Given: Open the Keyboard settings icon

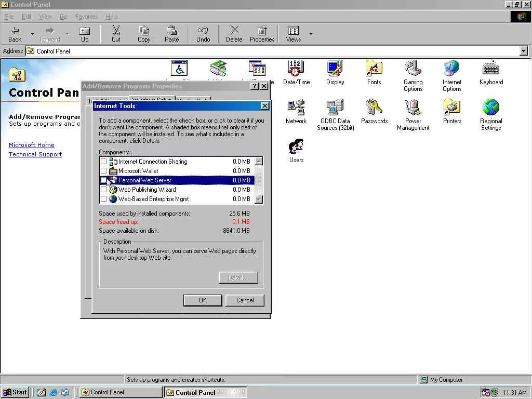Looking at the screenshot, I should click(491, 73).
